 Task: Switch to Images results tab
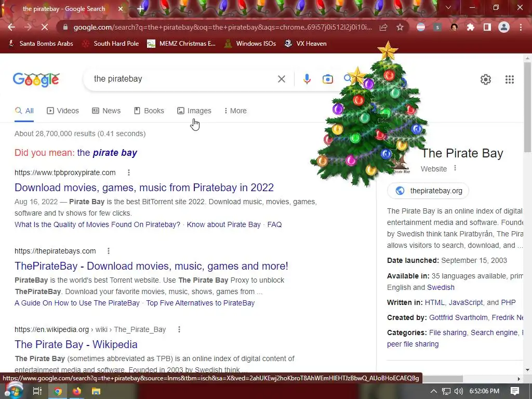(x=194, y=111)
